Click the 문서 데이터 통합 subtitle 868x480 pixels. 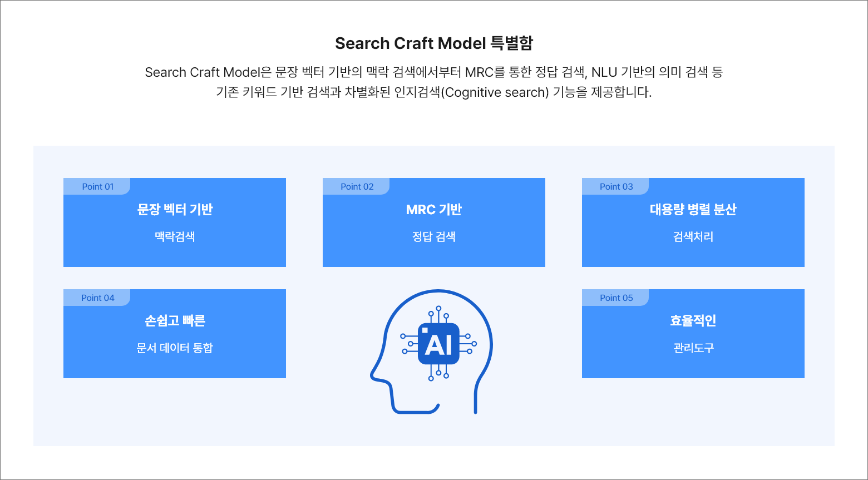pyautogui.click(x=175, y=348)
